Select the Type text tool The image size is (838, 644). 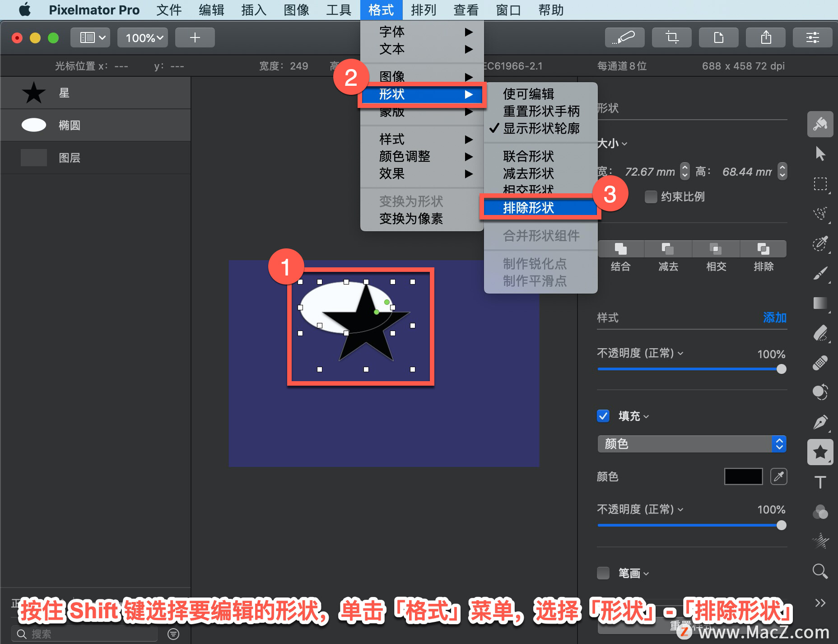(x=820, y=482)
